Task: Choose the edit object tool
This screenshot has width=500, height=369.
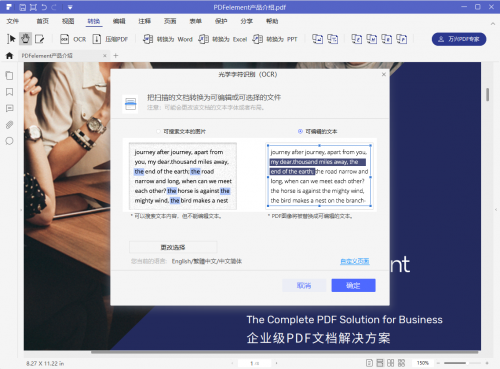Action: 40,39
